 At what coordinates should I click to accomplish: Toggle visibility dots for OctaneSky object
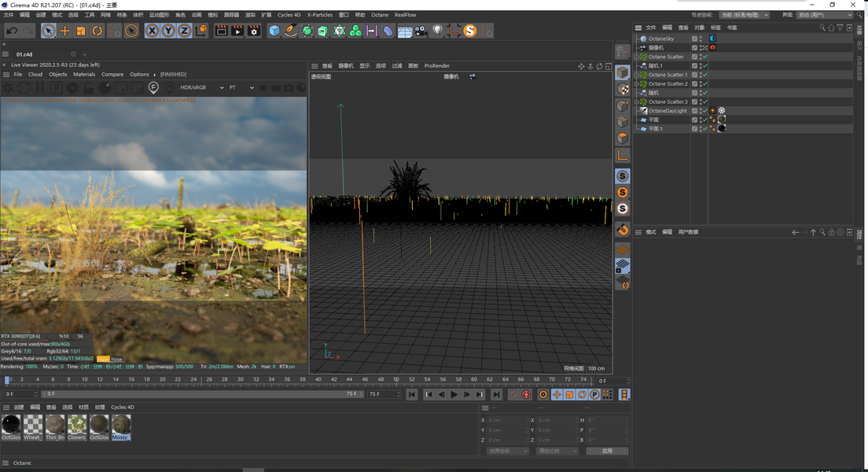[701, 39]
